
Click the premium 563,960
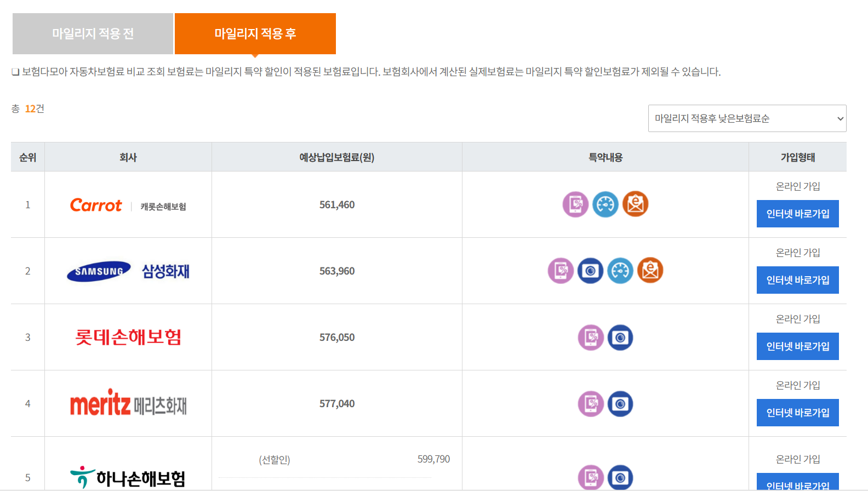(x=337, y=271)
